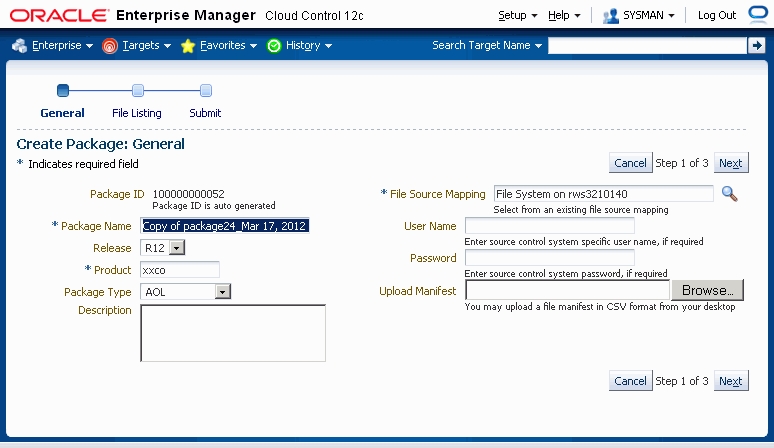
Task: Open the Targets menu
Action: pos(147,45)
